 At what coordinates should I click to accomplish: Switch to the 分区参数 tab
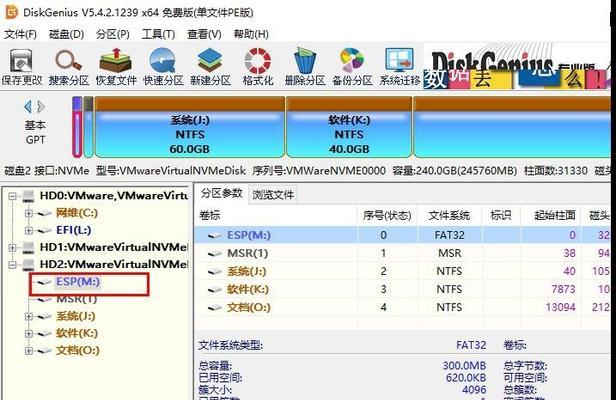(222, 193)
